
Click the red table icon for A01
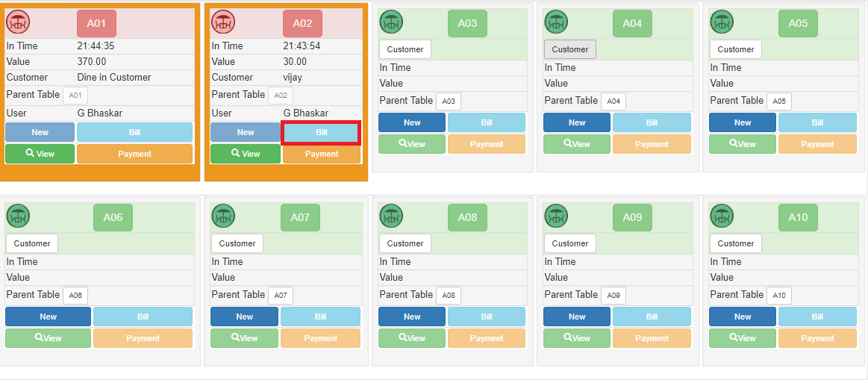pos(18,22)
